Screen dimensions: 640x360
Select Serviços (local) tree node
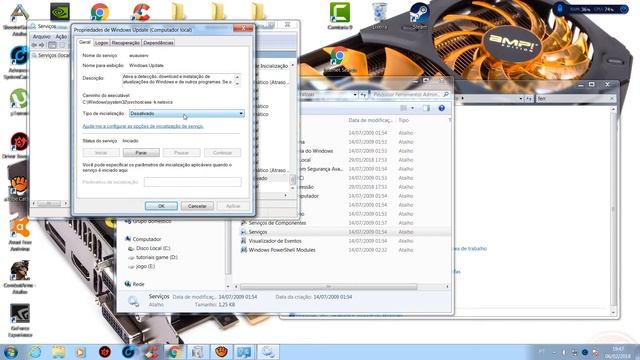[52, 55]
